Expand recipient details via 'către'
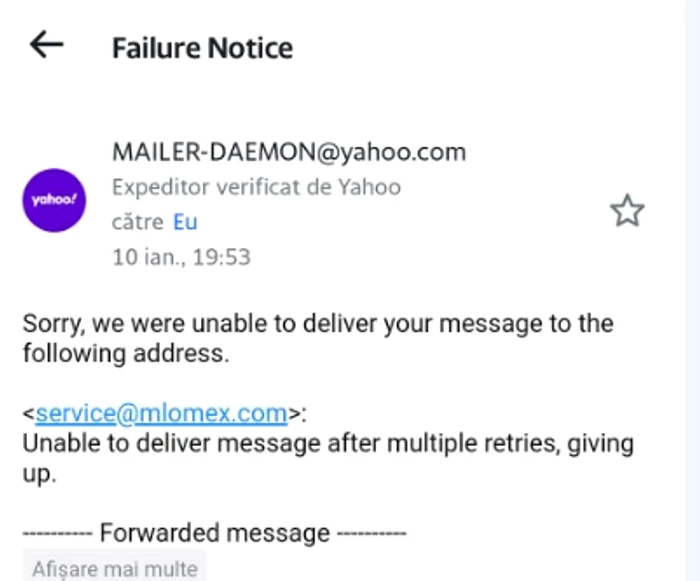The width and height of the screenshot is (700, 581). (x=138, y=222)
